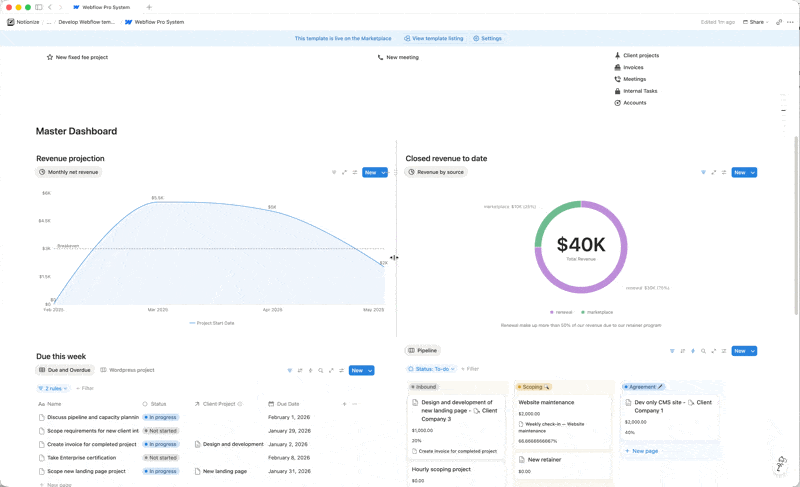Switch to the Wordpress project tab
Viewport: 800px width, 487px height.
point(127,370)
